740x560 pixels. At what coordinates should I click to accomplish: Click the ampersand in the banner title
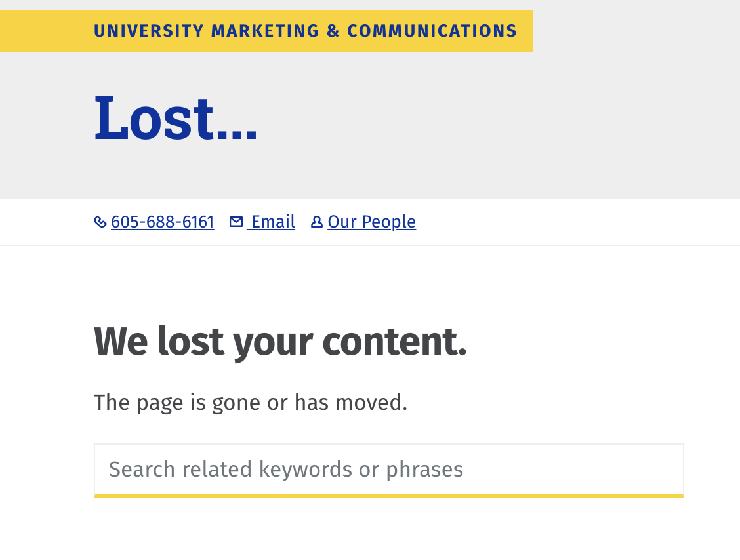[333, 31]
